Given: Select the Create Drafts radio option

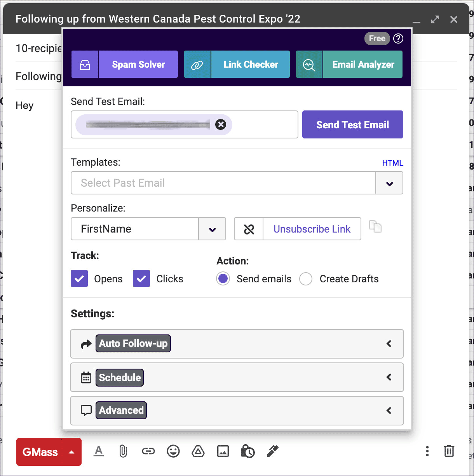Looking at the screenshot, I should 306,279.
